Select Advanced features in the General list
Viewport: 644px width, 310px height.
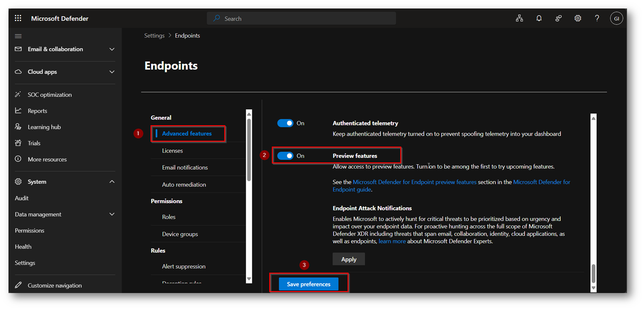pos(187,133)
